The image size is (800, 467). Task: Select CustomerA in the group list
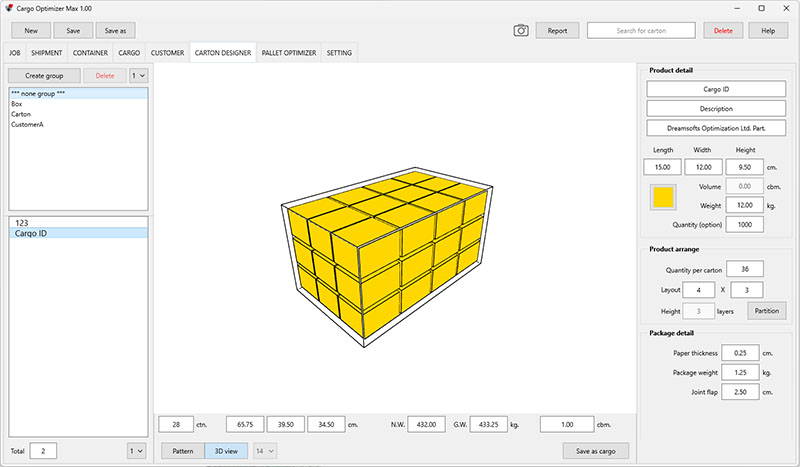point(27,125)
